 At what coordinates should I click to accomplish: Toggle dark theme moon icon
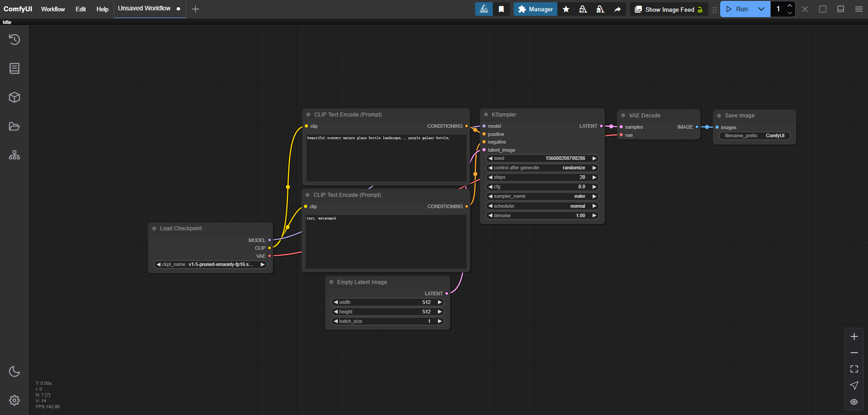(x=14, y=371)
